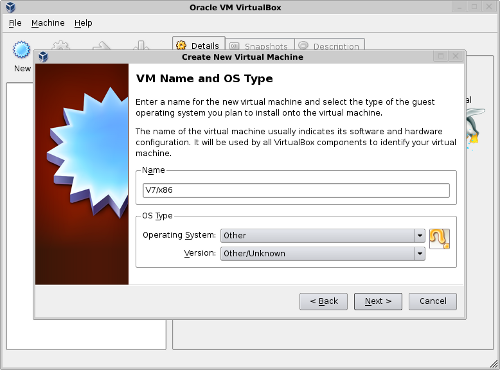Click the OS type badge icon
The width and height of the screenshot is (500, 370).
(439, 239)
